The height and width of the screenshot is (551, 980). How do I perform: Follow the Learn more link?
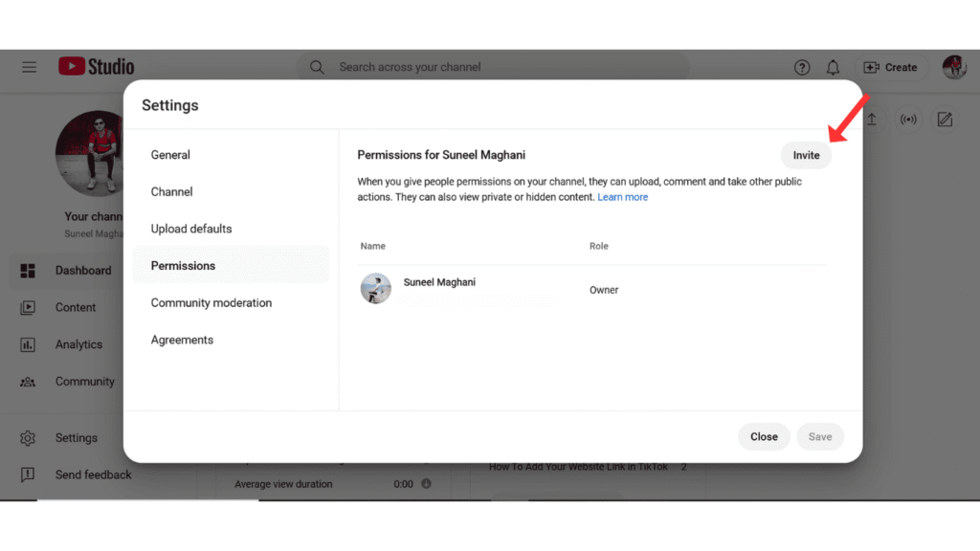(x=622, y=197)
